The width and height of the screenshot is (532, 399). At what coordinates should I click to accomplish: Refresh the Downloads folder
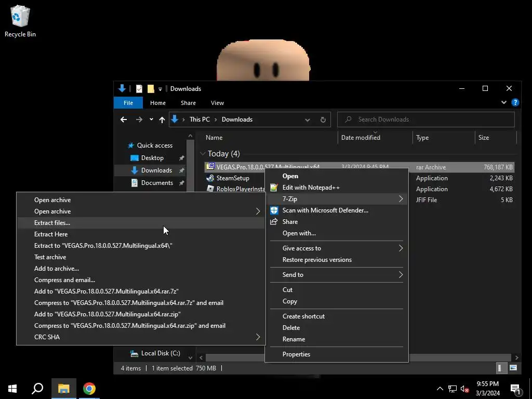click(323, 120)
